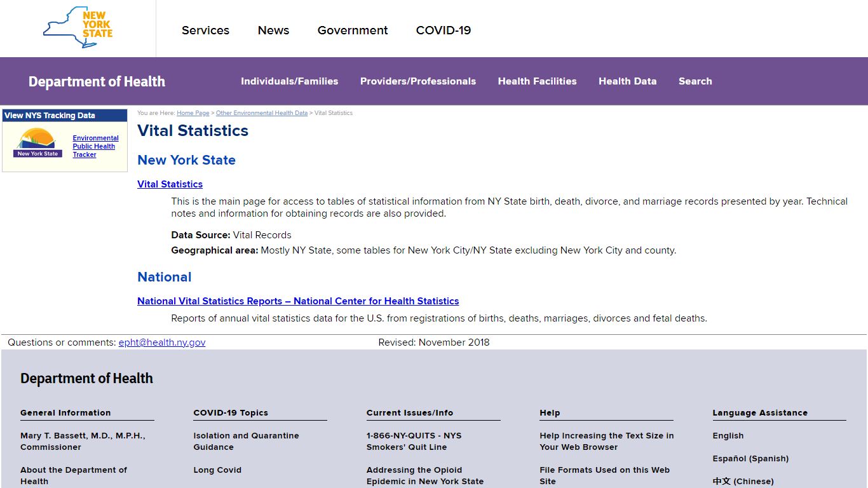Open the Environmental Public Health Tracker link
Screen dimensions: 868x488
[95, 146]
